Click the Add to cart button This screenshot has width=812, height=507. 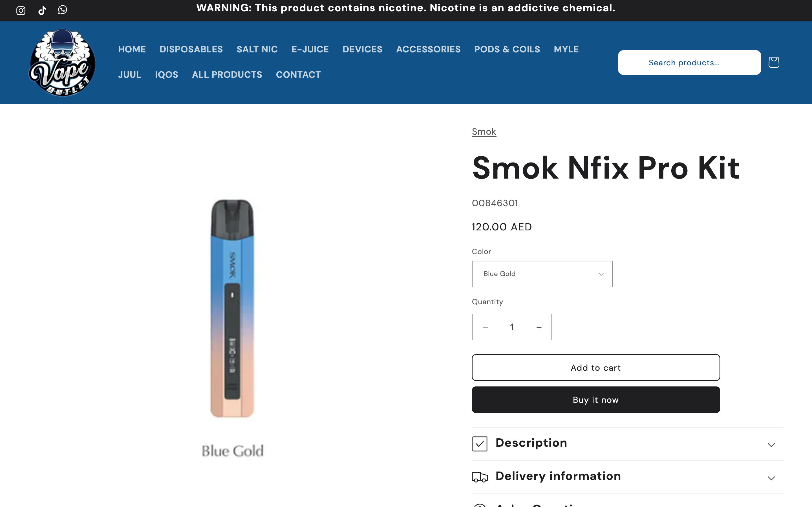pos(595,368)
